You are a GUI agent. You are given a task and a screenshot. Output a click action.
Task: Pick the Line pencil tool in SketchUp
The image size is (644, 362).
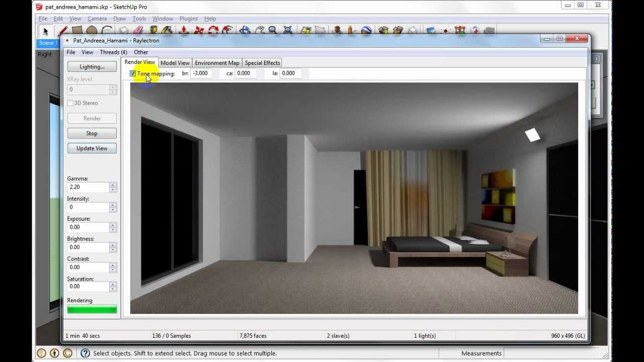[62, 31]
